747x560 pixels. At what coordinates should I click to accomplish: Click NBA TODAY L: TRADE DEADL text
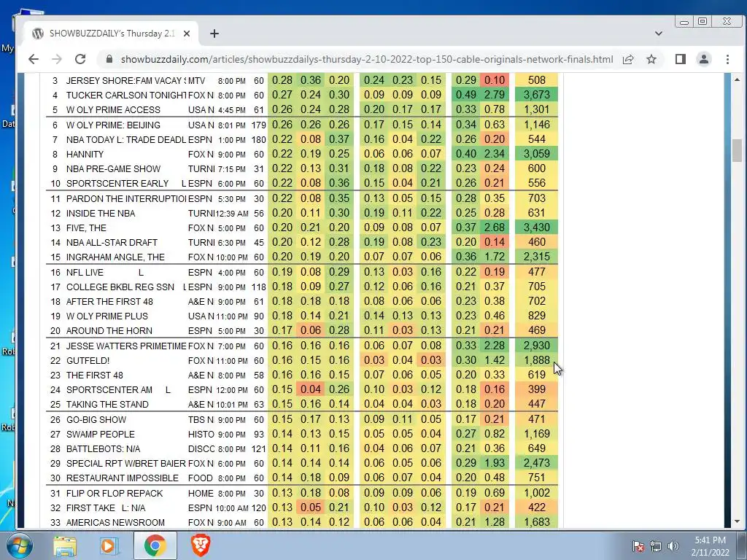[x=125, y=139]
